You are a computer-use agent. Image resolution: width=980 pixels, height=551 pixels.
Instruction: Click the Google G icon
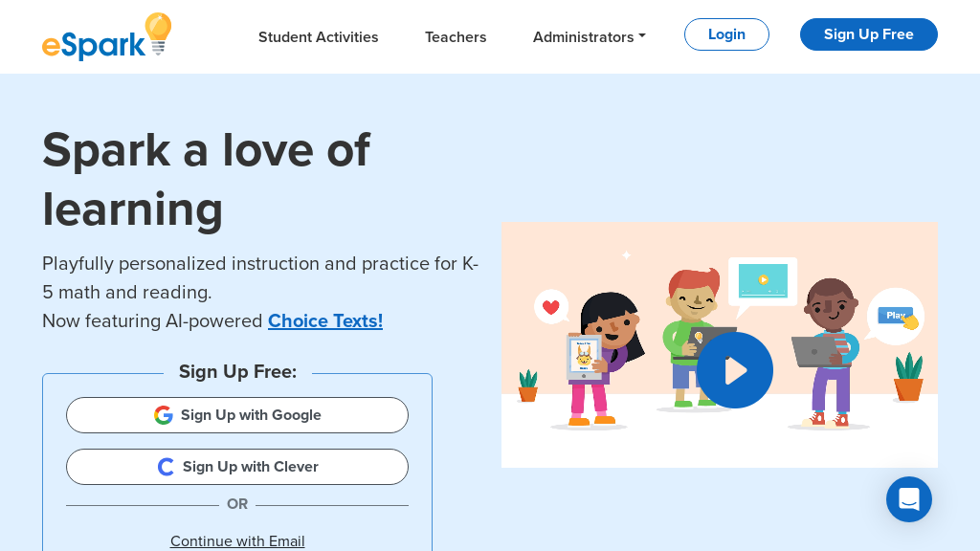coord(164,415)
